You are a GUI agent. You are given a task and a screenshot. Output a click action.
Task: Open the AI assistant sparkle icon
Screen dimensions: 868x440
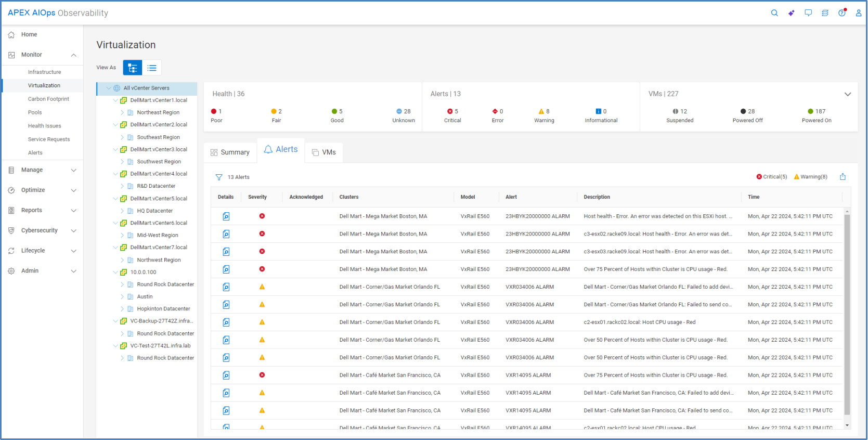791,13
